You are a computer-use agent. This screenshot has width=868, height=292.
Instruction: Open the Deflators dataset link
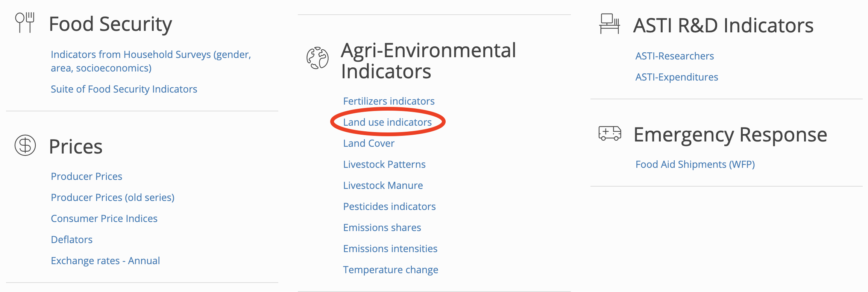(71, 240)
